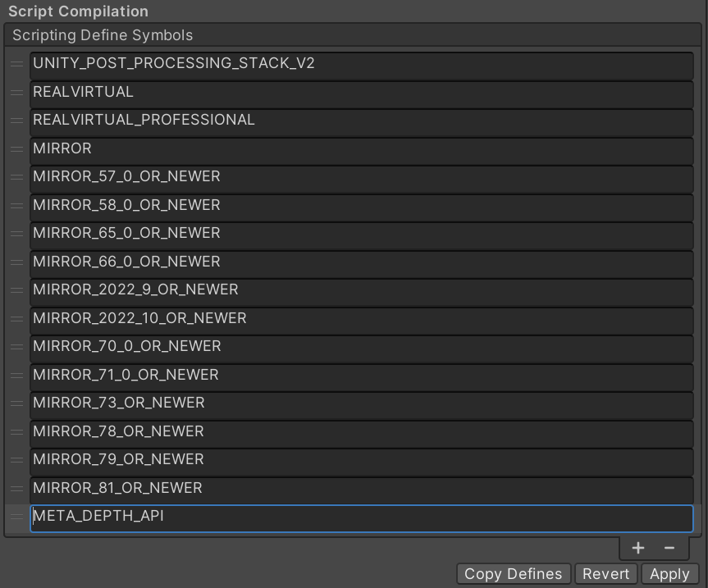Select the drag handle beside MIRROR_81_OR_NEWER
The image size is (708, 588).
[16, 489]
